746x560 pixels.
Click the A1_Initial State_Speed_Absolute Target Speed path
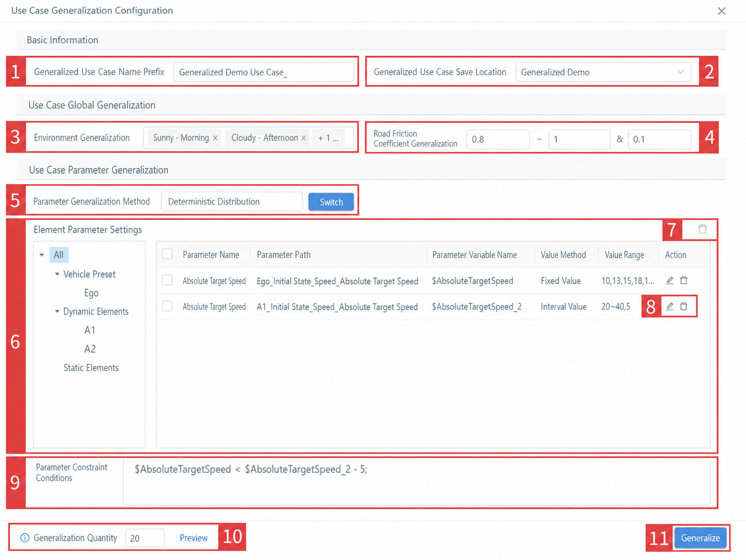[x=337, y=307]
